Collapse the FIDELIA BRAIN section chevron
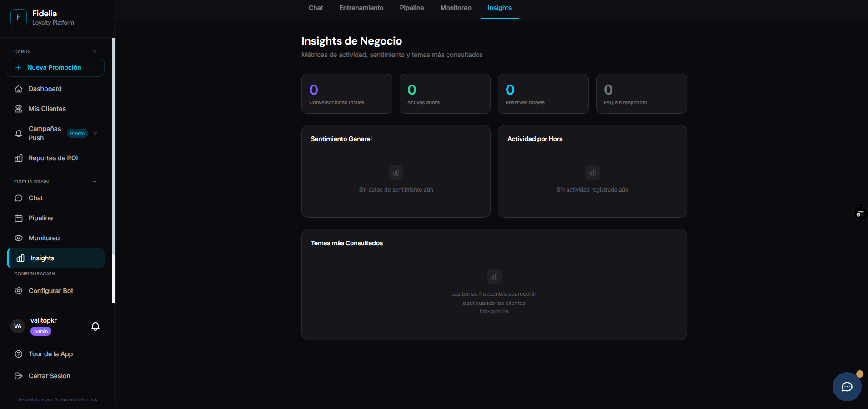 click(x=95, y=182)
